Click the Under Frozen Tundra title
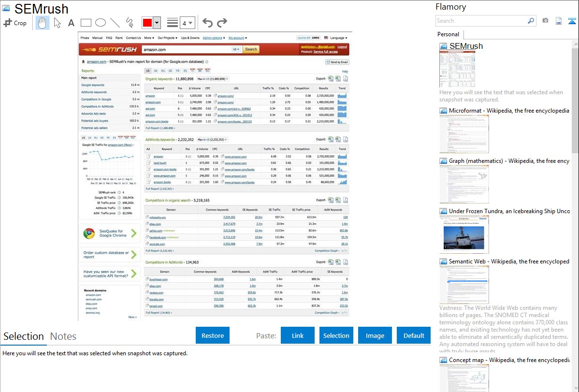Viewport: 579px width, 392px height. [x=509, y=211]
